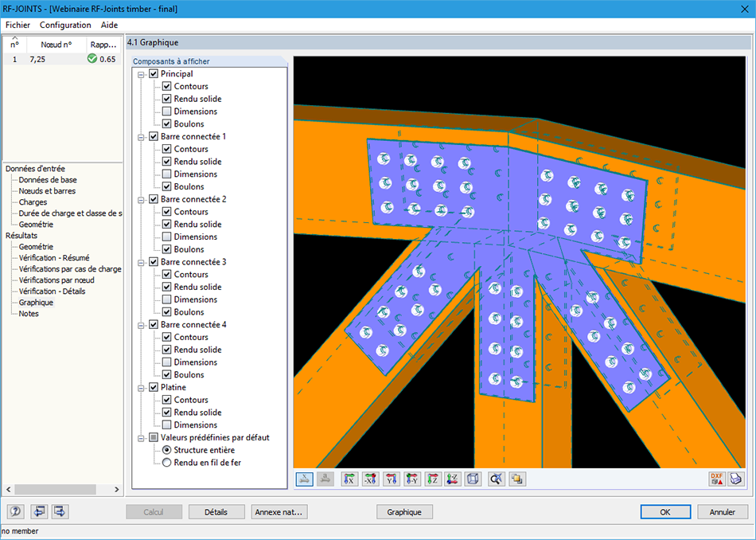756x540 pixels.
Task: Set view in -Y direction
Action: [x=411, y=479]
